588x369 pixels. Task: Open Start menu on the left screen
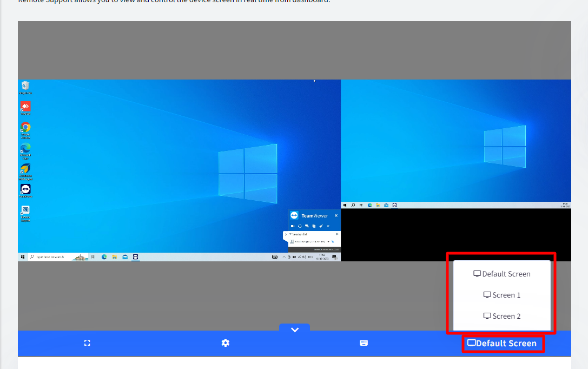click(x=23, y=257)
